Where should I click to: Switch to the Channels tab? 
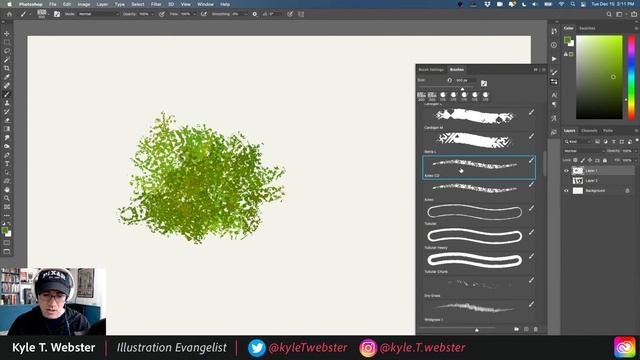pyautogui.click(x=589, y=131)
